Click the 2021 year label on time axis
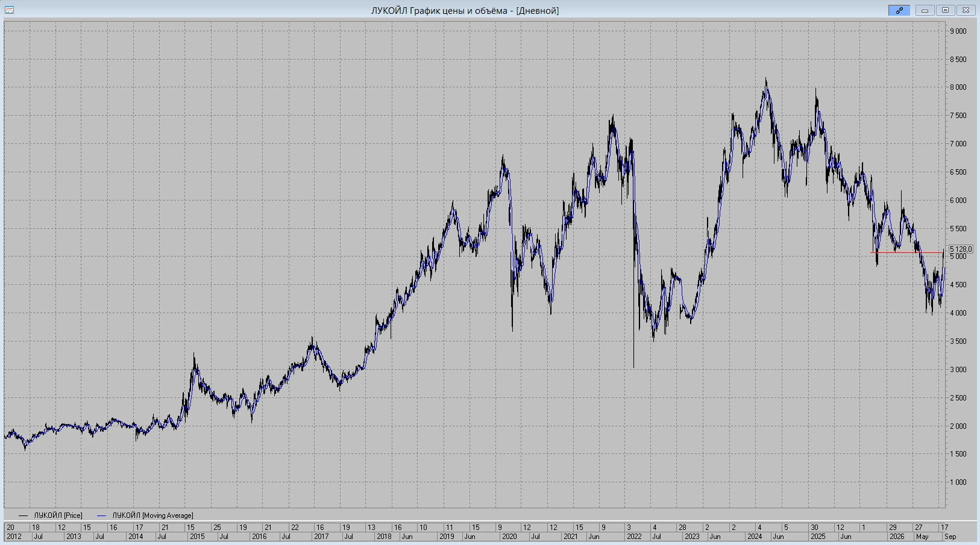Screen dimensions: 980x545 click(570, 537)
